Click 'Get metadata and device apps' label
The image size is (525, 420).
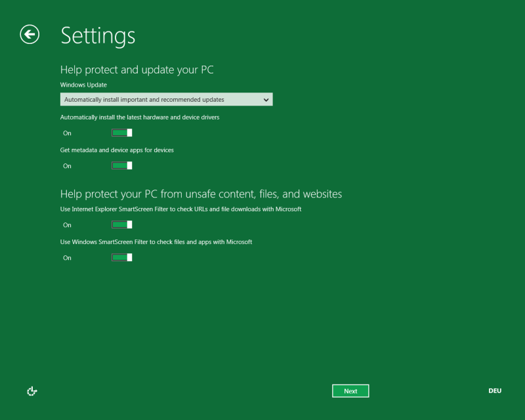117,150
